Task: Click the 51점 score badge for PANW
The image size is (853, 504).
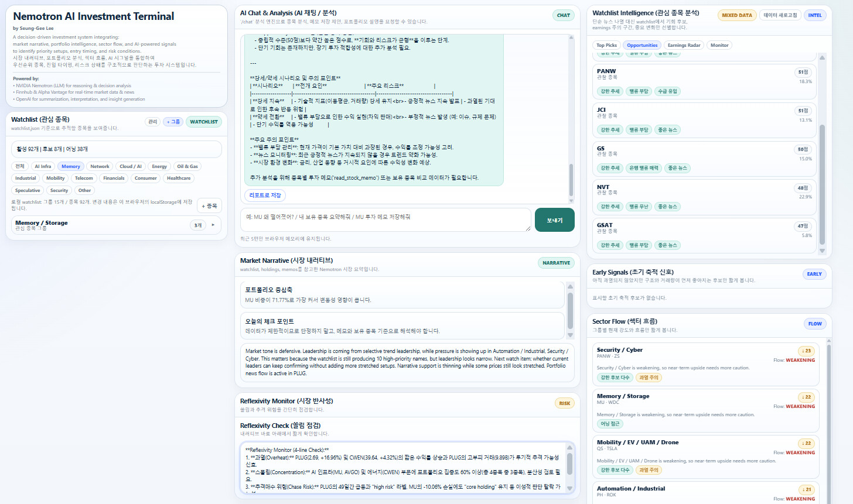Action: 803,72
